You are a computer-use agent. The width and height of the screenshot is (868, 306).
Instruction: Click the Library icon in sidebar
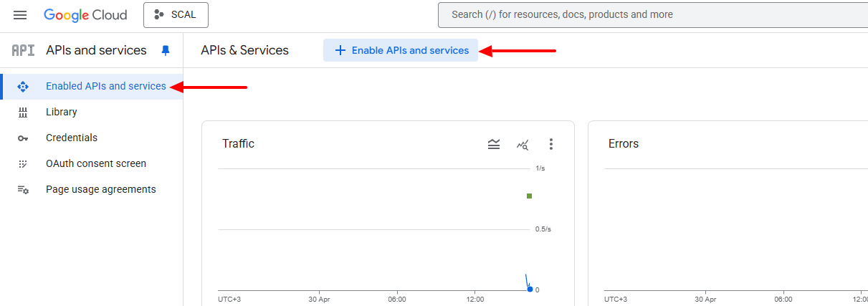point(23,113)
